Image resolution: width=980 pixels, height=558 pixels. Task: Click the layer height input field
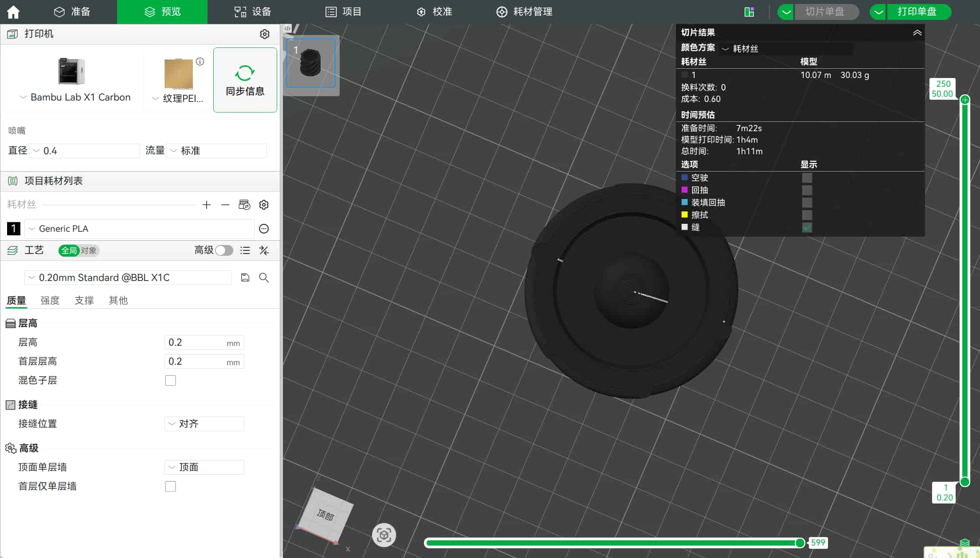204,342
